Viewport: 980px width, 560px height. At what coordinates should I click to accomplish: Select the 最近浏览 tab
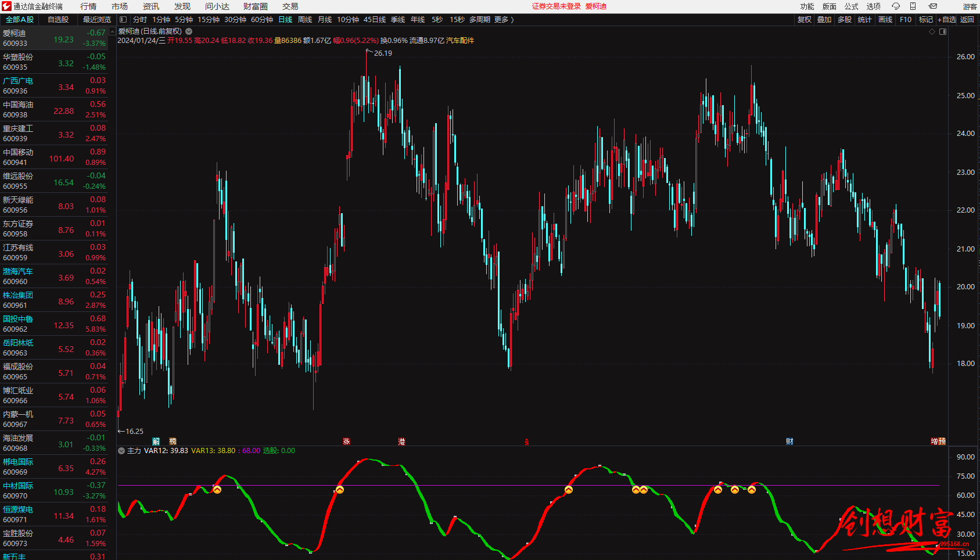point(96,20)
